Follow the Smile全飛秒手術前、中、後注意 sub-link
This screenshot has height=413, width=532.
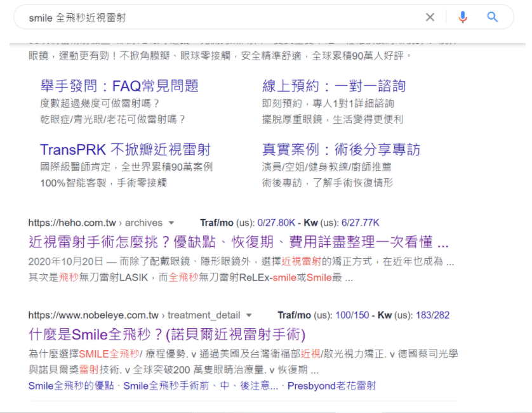[201, 386]
